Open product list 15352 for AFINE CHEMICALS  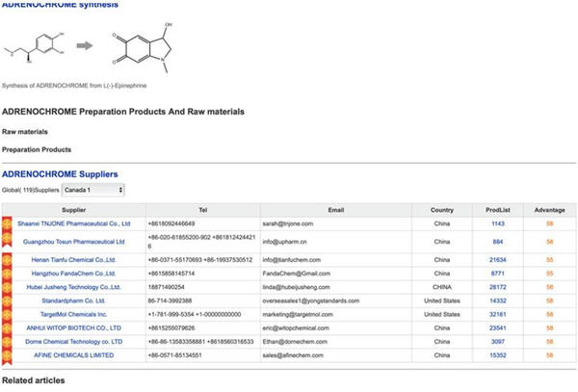pyautogui.click(x=498, y=355)
